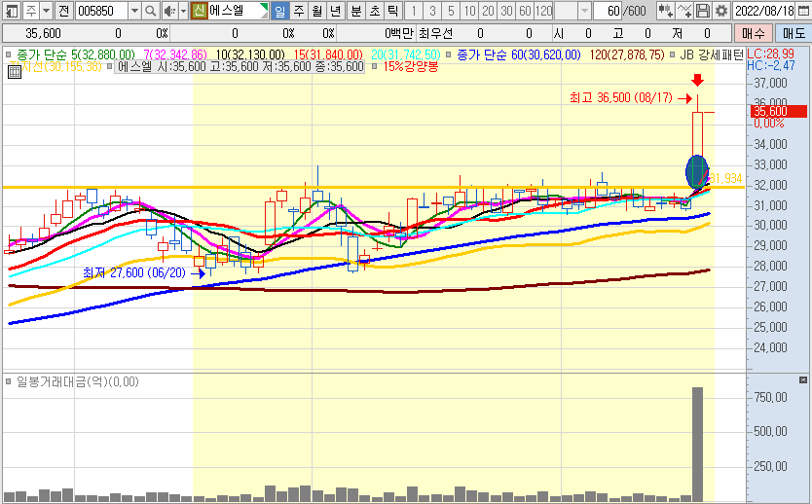Select the 분 minute period tab
Screen dimensions: 812x504
[355, 11]
